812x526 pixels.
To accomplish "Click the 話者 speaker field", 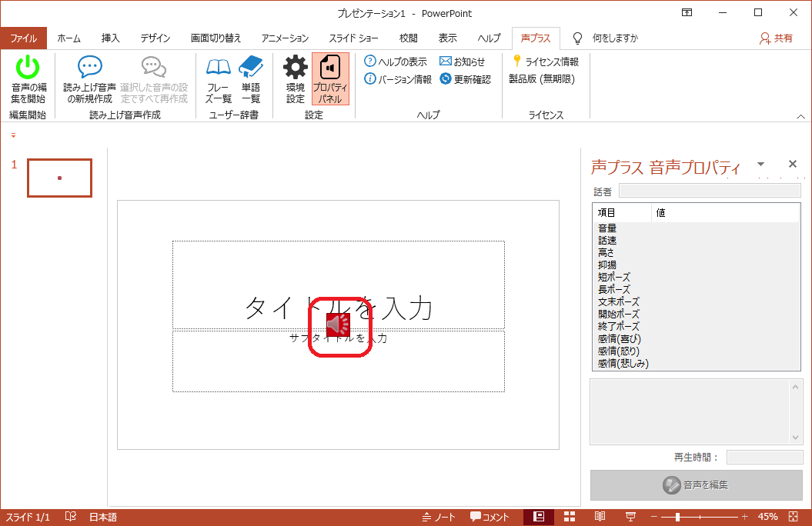I will [x=710, y=191].
